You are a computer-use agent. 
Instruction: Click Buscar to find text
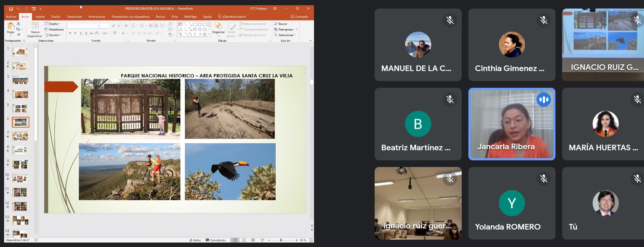[281, 24]
